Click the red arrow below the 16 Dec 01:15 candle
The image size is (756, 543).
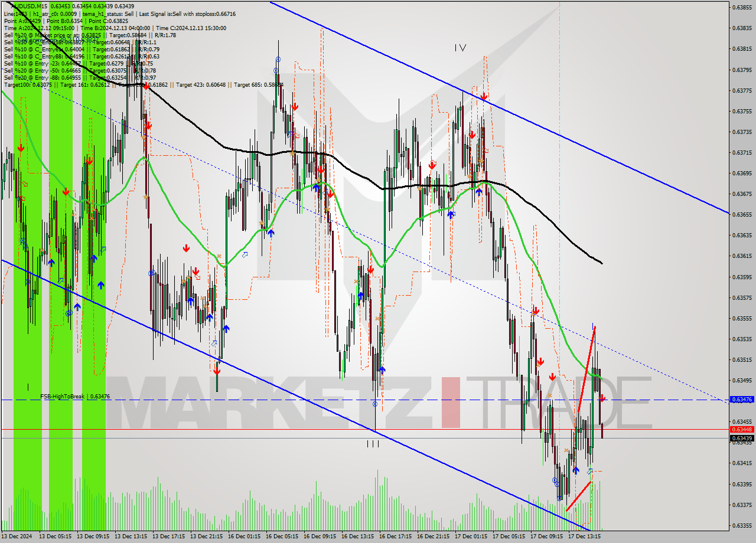click(217, 371)
